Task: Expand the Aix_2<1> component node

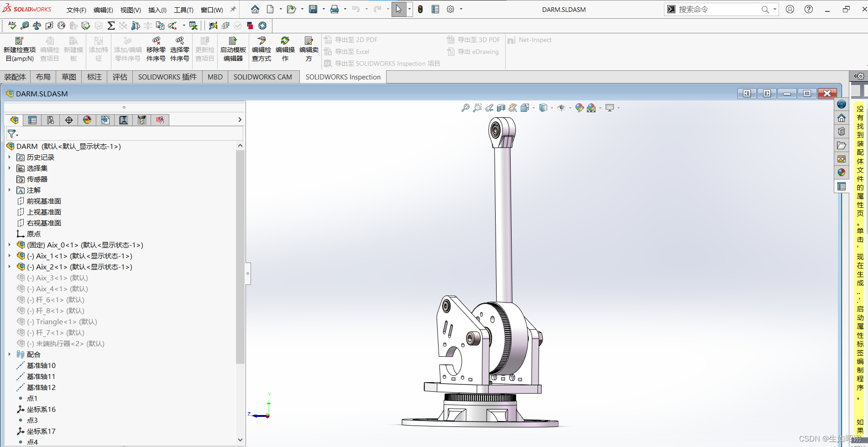Action: click(x=10, y=267)
